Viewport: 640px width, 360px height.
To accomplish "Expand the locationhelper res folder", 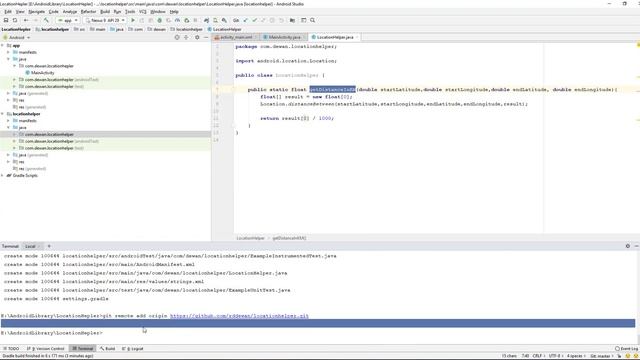I will tap(8, 162).
